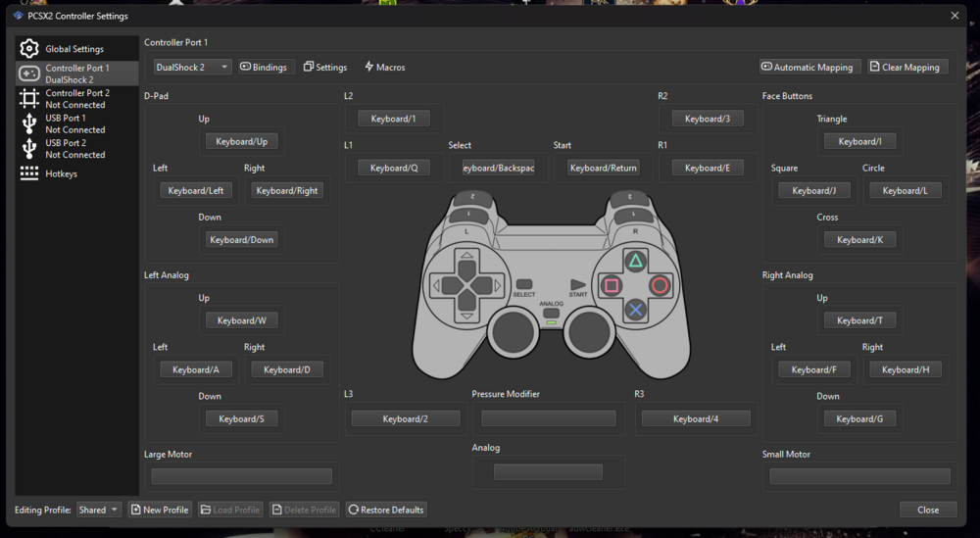Select USB Port 2 entry
The height and width of the screenshot is (538, 980).
pos(74,149)
